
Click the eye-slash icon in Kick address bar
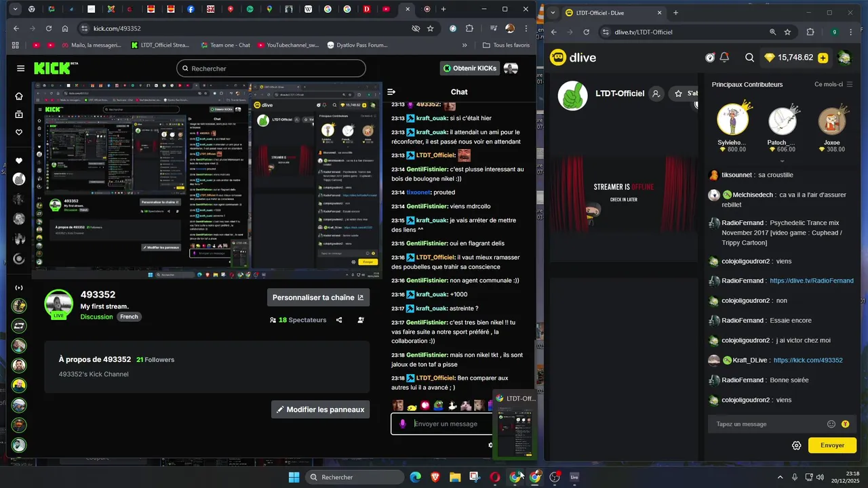click(x=416, y=28)
